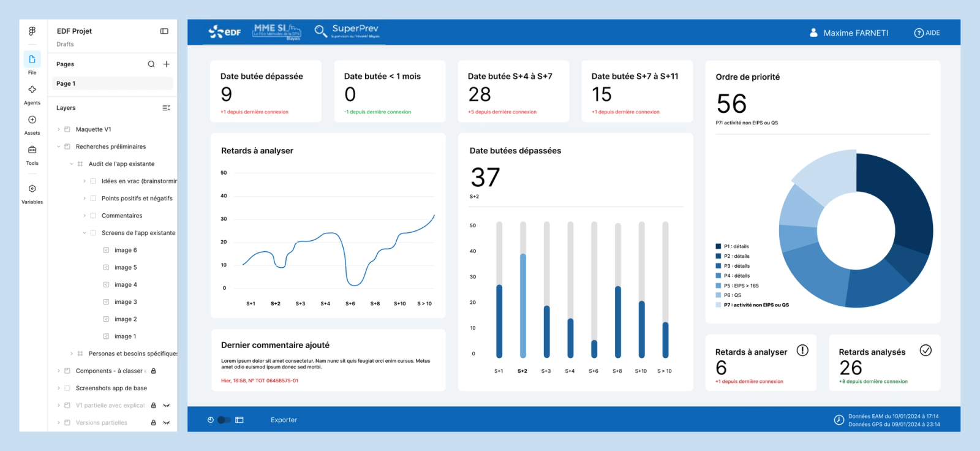Click the Maxime FARNETI user icon
Image resolution: width=980 pixels, height=451 pixels.
(x=813, y=32)
